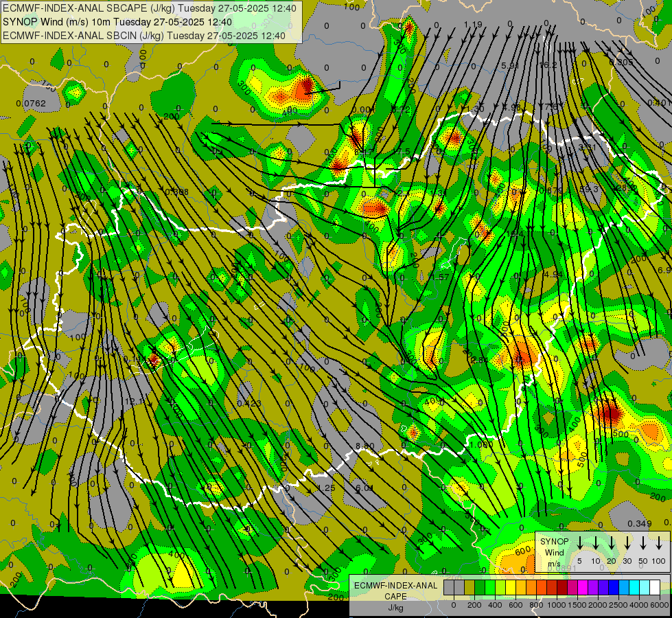The height and width of the screenshot is (618, 672).
Task: Click the map value 1.57
Action: [x=440, y=277]
